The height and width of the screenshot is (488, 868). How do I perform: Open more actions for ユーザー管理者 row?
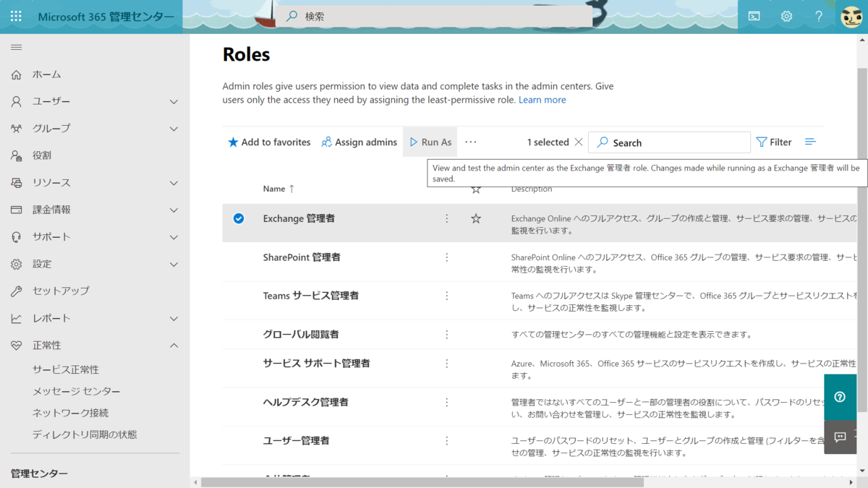(447, 440)
